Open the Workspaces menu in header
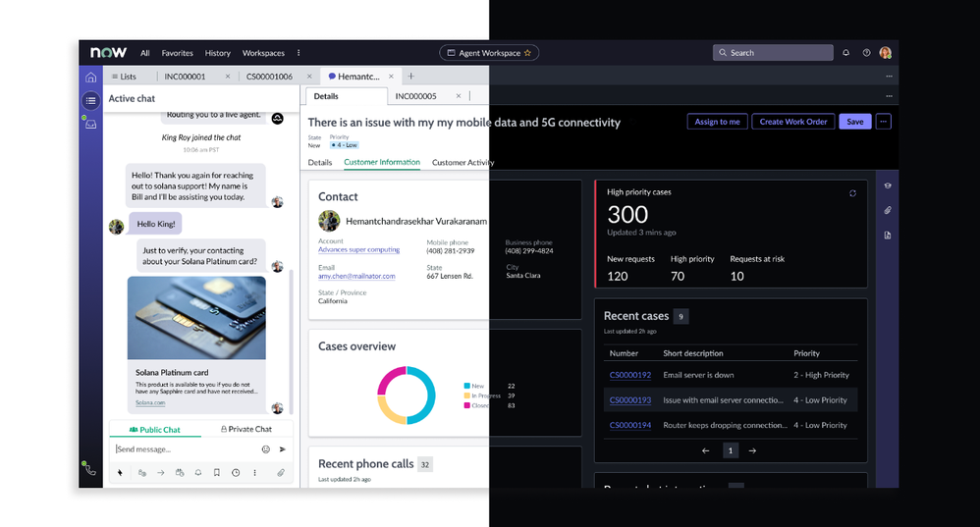This screenshot has width=980, height=527. coord(263,53)
